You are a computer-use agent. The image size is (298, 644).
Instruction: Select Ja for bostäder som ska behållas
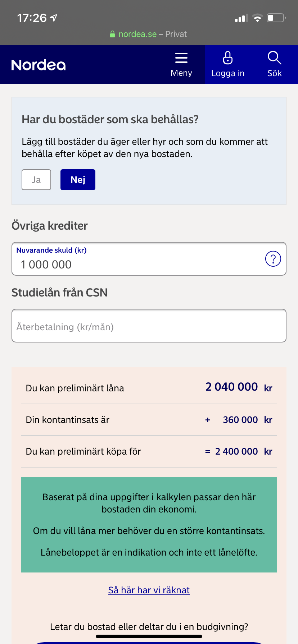click(x=36, y=180)
